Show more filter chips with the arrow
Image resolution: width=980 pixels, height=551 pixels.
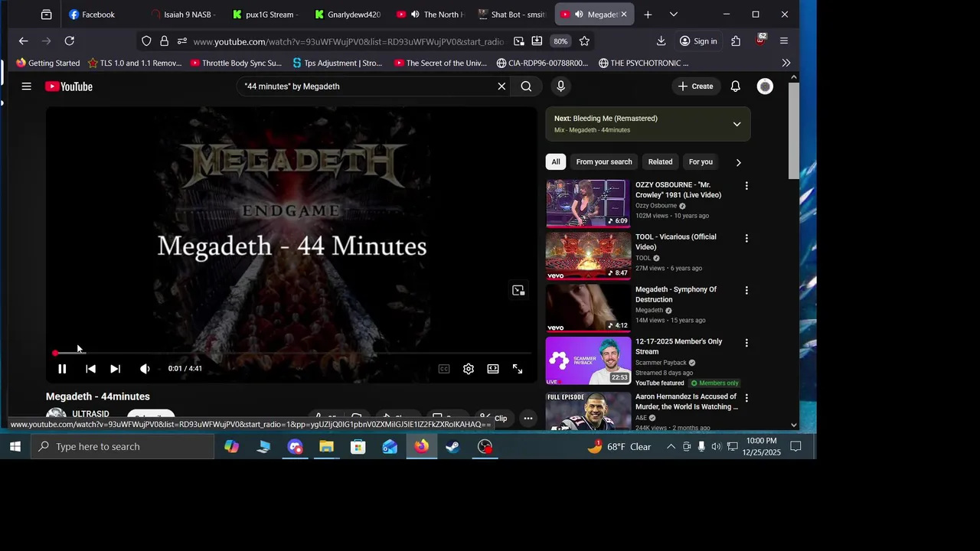[x=738, y=162]
